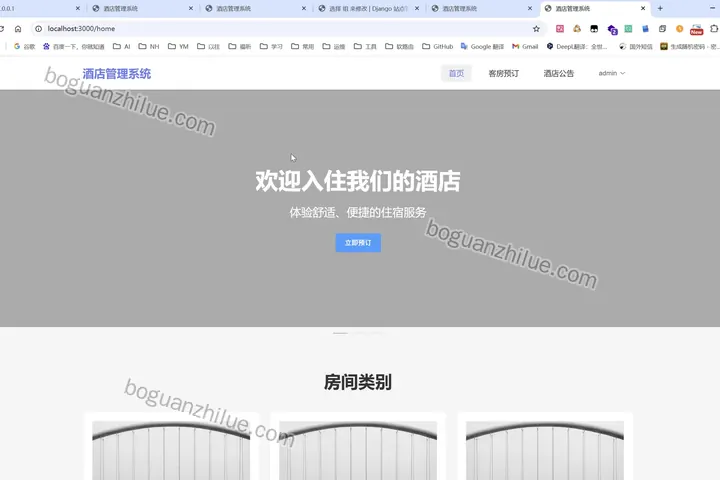Open the site information icon in address bar

click(39, 29)
